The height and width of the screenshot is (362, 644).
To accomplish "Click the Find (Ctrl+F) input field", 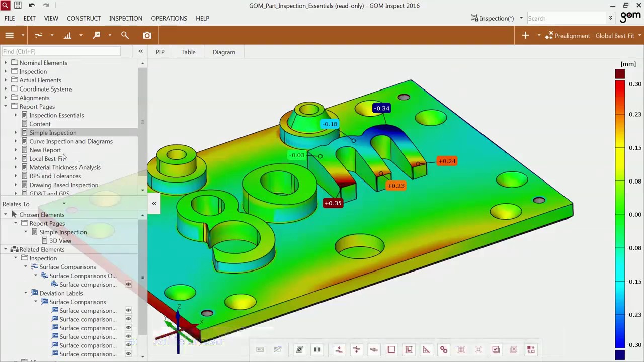I will (x=61, y=51).
